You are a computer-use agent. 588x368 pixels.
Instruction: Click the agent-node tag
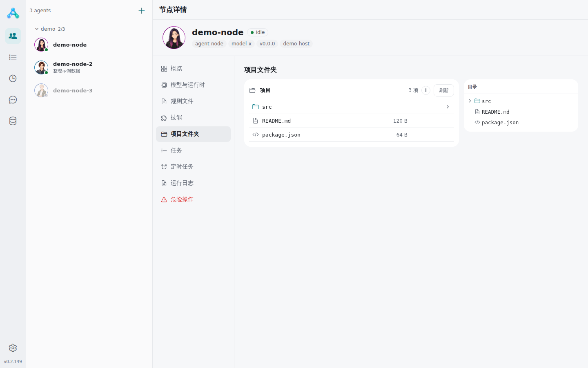209,44
